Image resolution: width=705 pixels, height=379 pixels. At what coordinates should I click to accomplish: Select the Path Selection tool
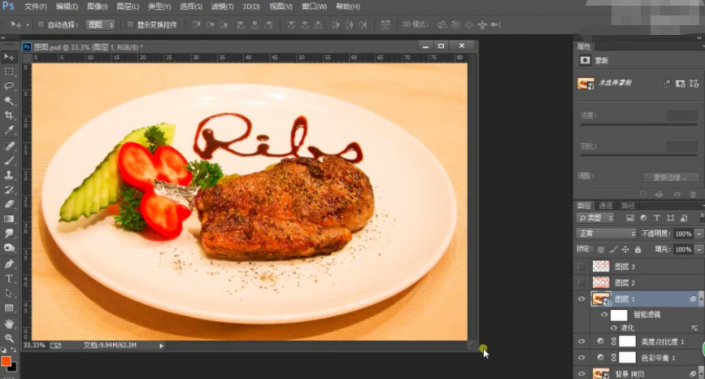click(9, 293)
